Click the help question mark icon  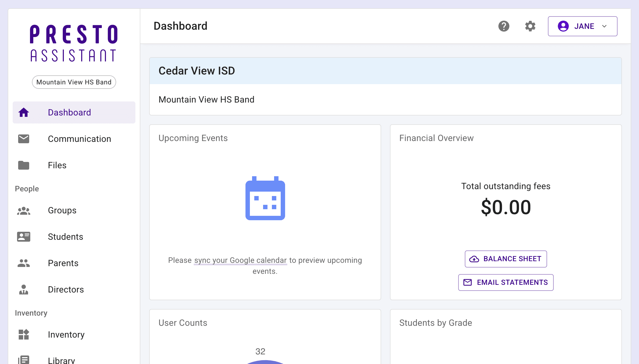tap(504, 26)
